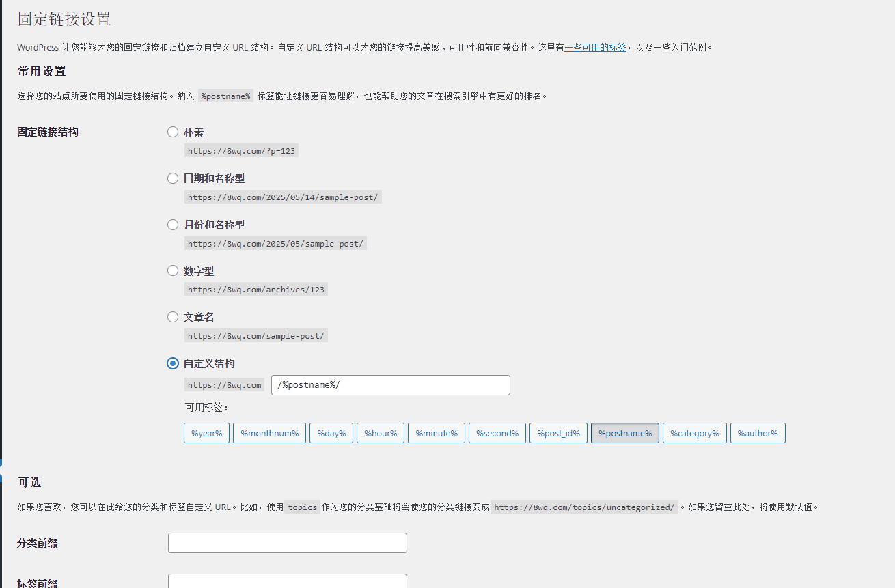Insert the %post_id% tag
Image resolution: width=895 pixels, height=588 pixels.
558,433
